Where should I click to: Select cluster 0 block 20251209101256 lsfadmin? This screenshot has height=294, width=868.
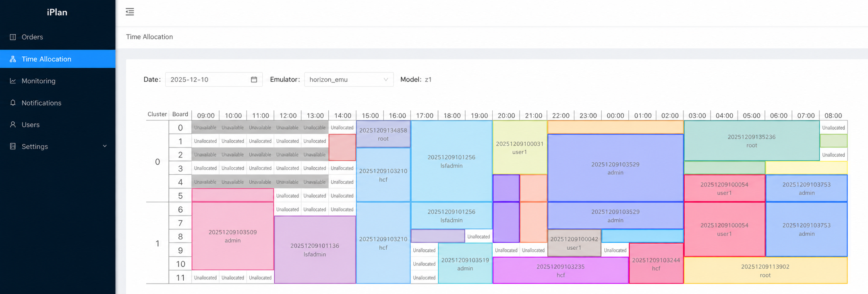pos(452,161)
